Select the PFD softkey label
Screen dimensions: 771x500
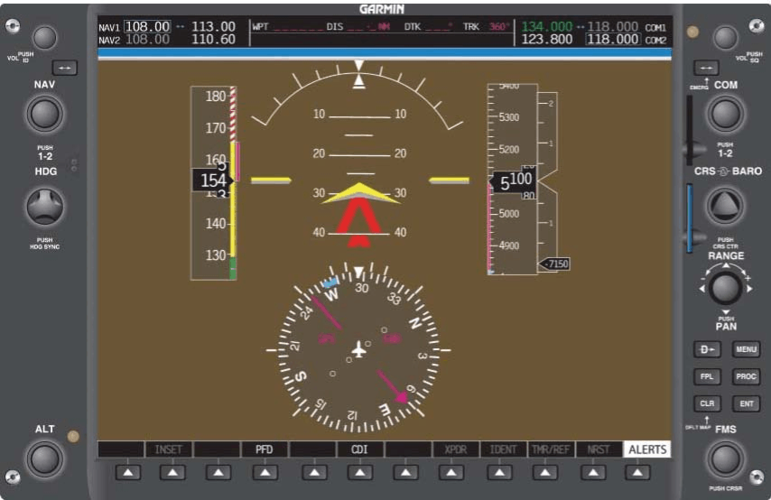pyautogui.click(x=265, y=449)
